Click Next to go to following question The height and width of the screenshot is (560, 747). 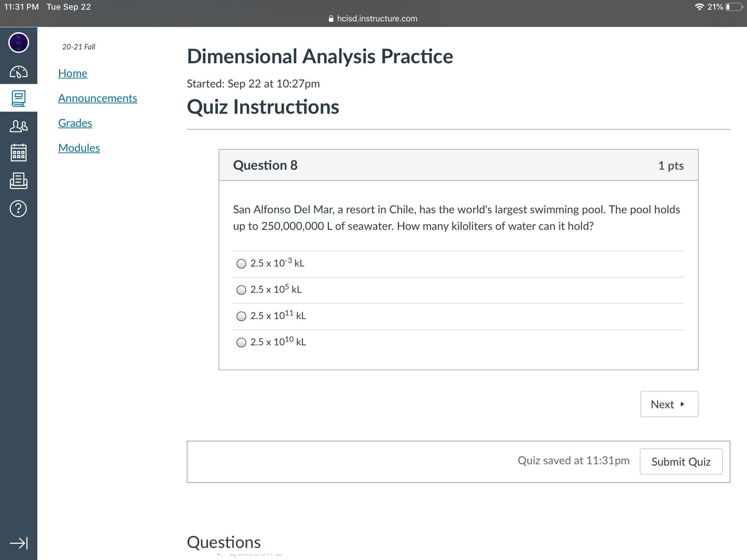[x=669, y=404]
